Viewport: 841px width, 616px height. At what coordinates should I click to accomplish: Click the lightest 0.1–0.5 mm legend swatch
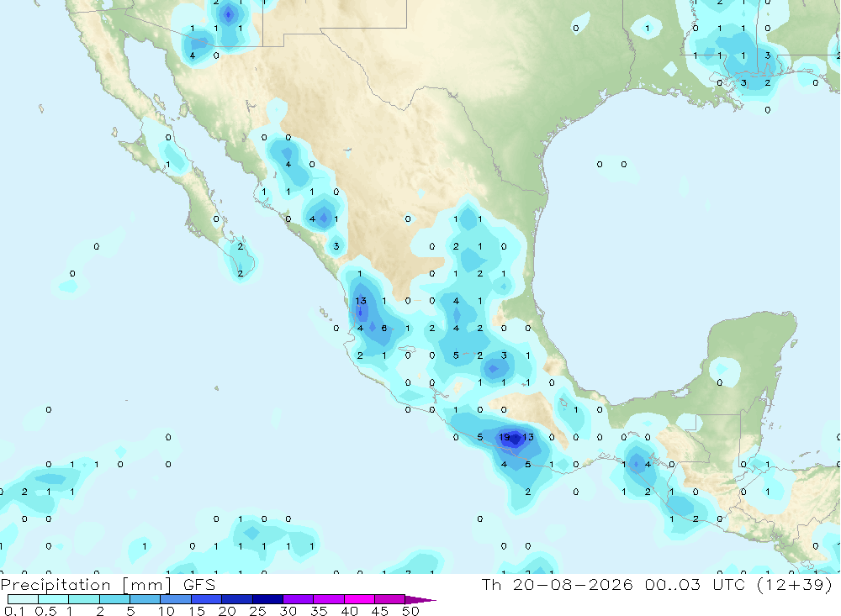[23, 599]
